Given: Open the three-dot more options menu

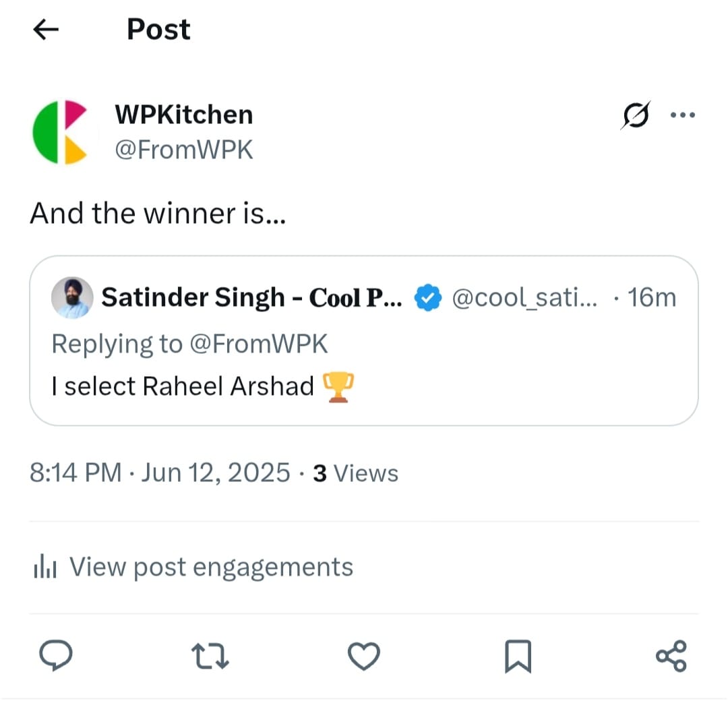Looking at the screenshot, I should coord(681,115).
